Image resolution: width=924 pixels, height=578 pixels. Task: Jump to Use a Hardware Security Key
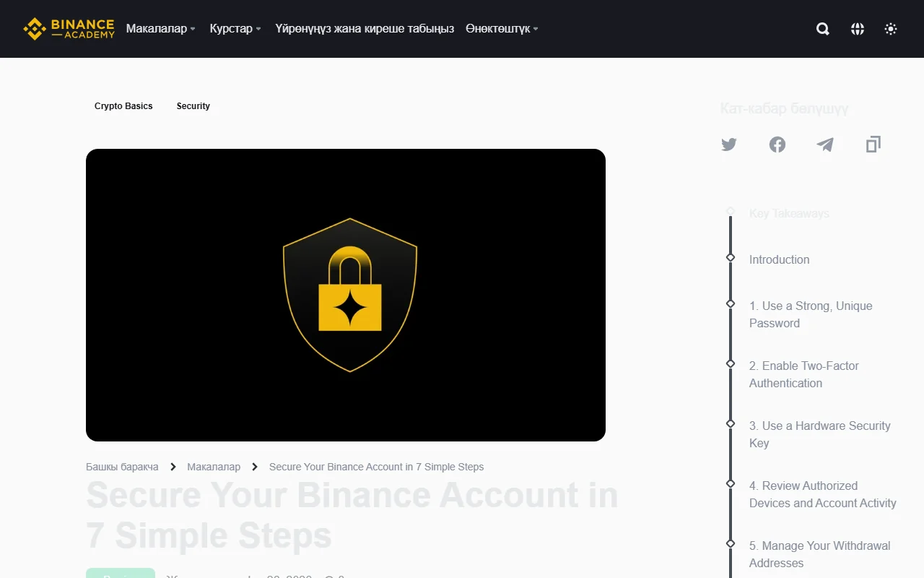click(x=820, y=434)
